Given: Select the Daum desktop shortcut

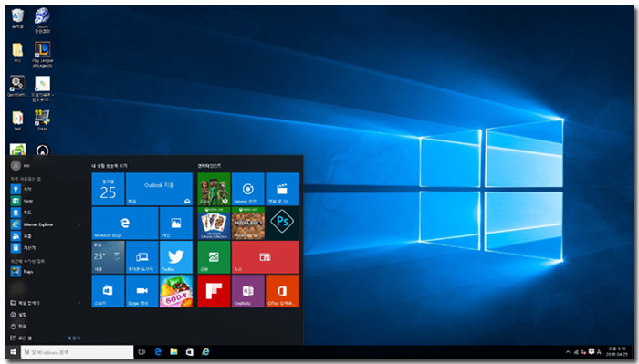Looking at the screenshot, I should 42,20.
